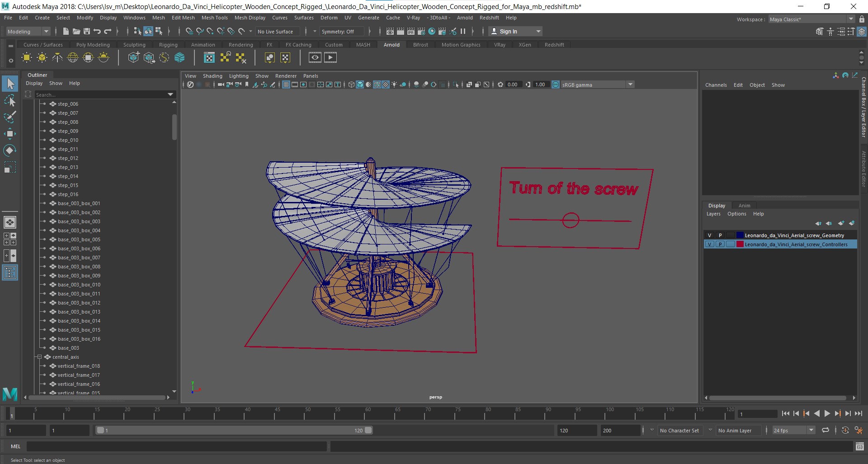
Task: Toggle playback P of Geometry layer
Action: (x=720, y=235)
